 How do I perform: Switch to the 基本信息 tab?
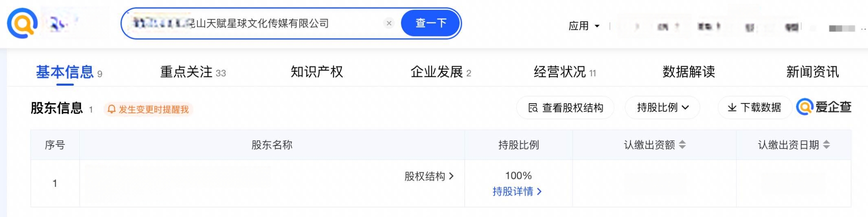(x=65, y=72)
